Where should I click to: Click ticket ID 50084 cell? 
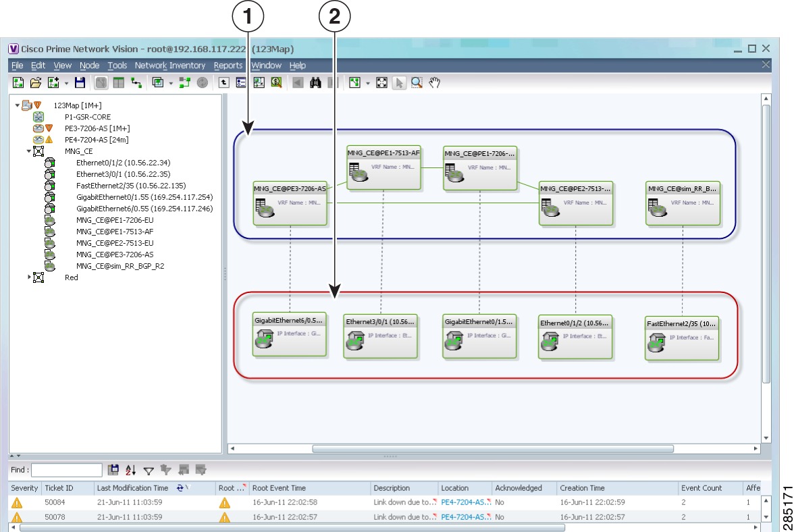(x=55, y=502)
